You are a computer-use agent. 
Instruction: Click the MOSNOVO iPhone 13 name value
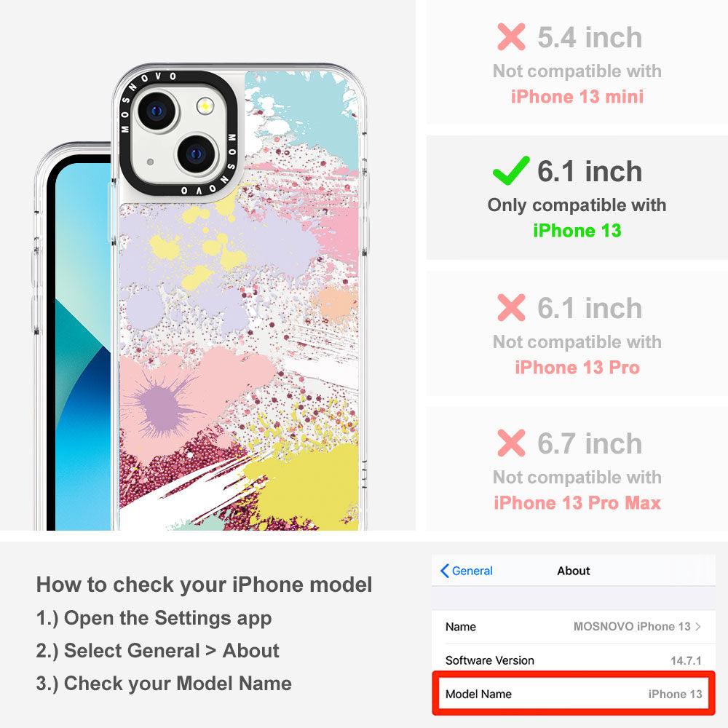pos(632,626)
